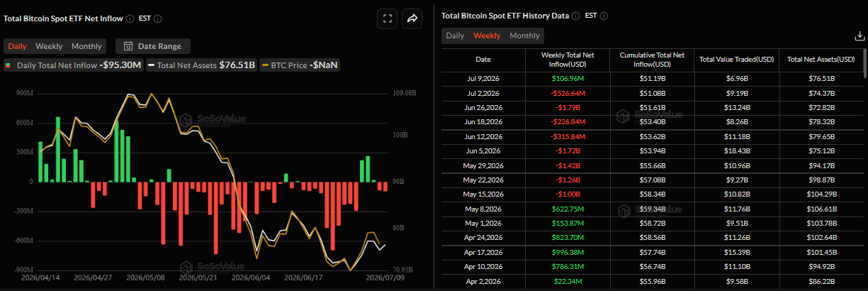Click the Jun 18,2026 date cell
The width and height of the screenshot is (868, 291).
point(483,121)
